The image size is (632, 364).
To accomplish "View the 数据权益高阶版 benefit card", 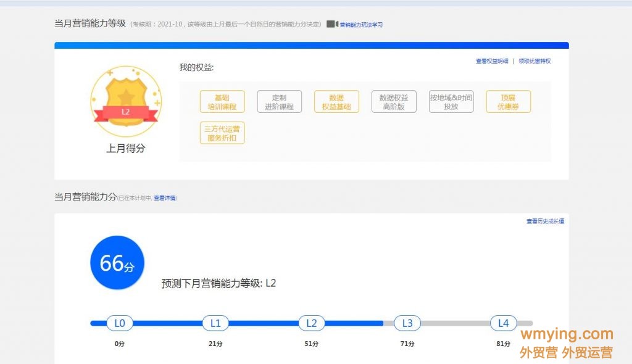I will [x=394, y=101].
